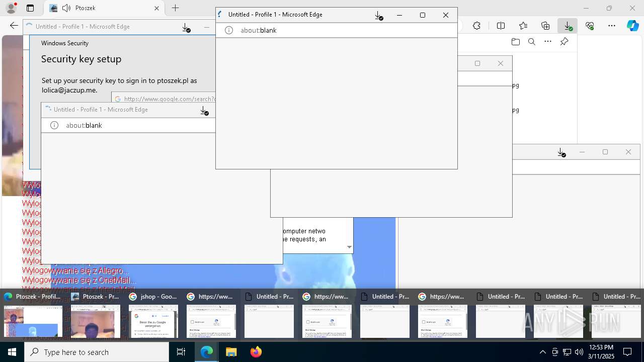Open downloads folder in downloads panel
The width and height of the screenshot is (644, 362).
click(515, 42)
